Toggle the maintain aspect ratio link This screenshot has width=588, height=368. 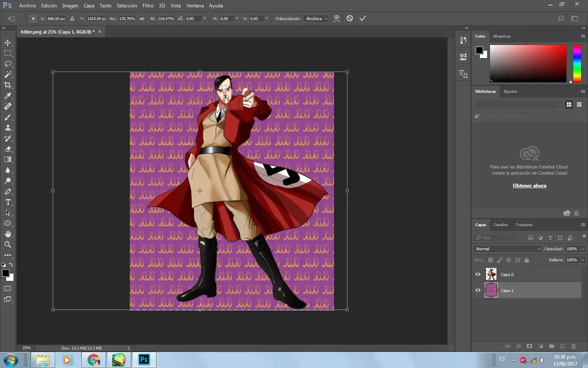click(142, 19)
